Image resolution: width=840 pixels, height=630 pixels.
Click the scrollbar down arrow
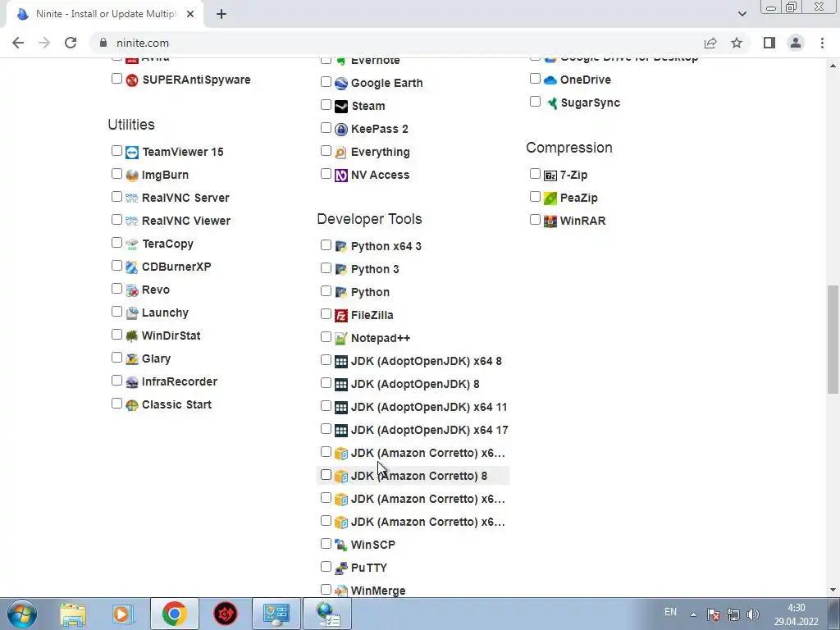click(833, 590)
